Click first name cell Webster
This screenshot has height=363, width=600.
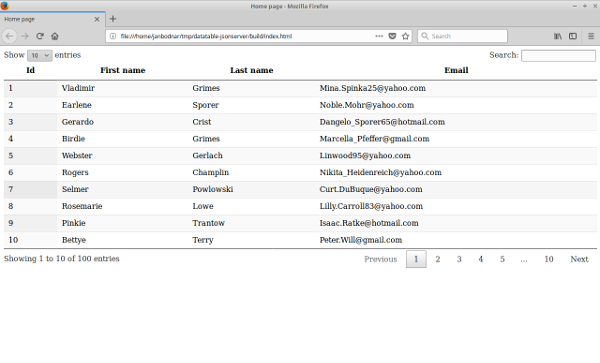77,155
